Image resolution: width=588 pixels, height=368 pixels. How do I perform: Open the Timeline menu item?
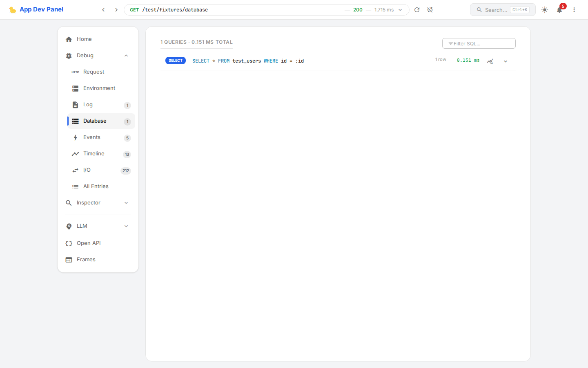tap(94, 154)
